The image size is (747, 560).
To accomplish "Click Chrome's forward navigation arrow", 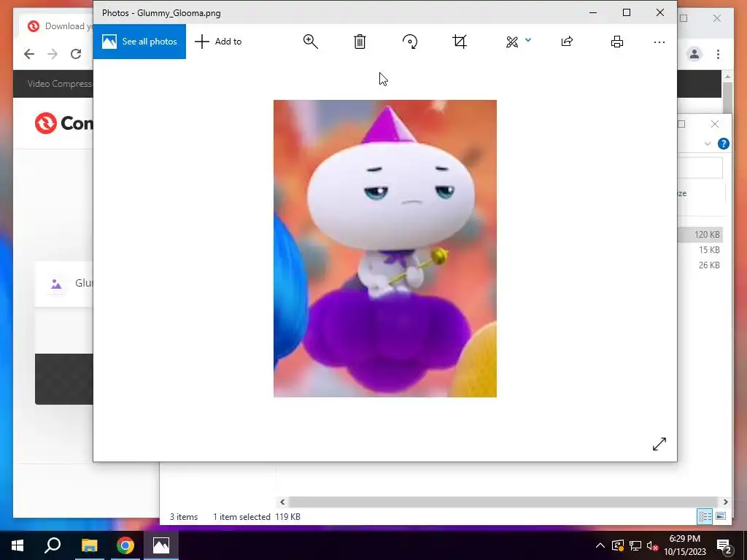I will (53, 54).
